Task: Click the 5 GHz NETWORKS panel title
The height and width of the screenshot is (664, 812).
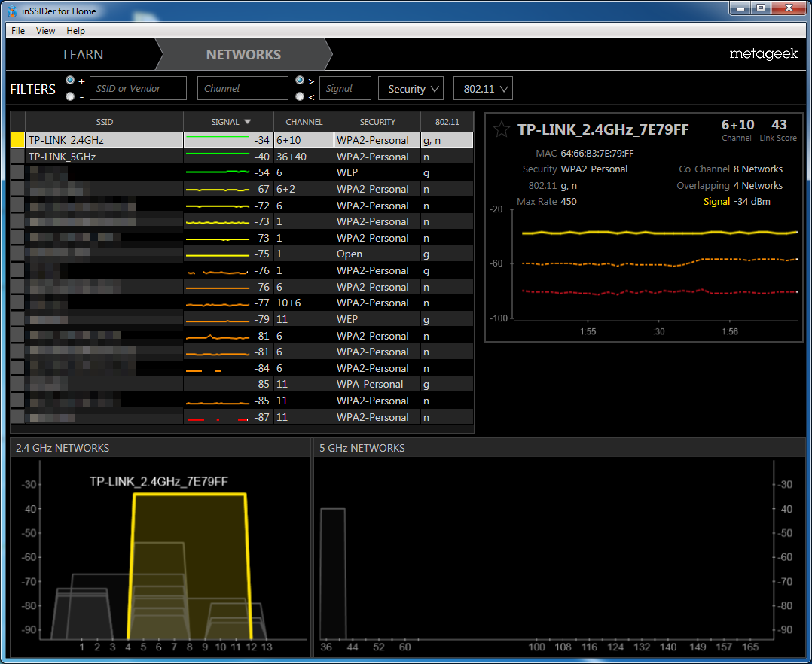Action: [362, 448]
